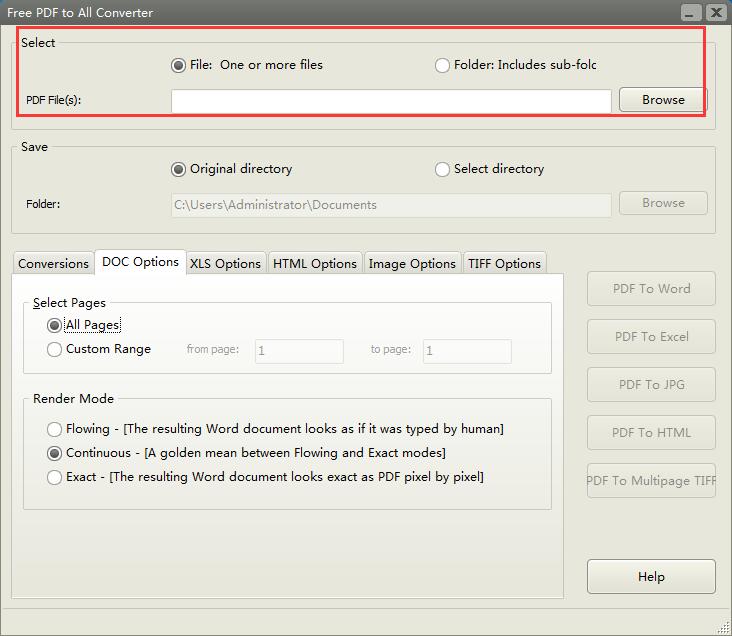The height and width of the screenshot is (636, 732).
Task: Open the Help button
Action: 651,577
